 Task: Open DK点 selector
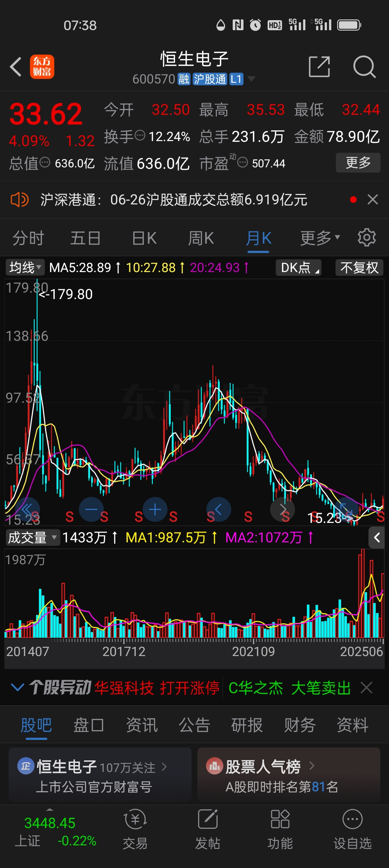[x=299, y=268]
